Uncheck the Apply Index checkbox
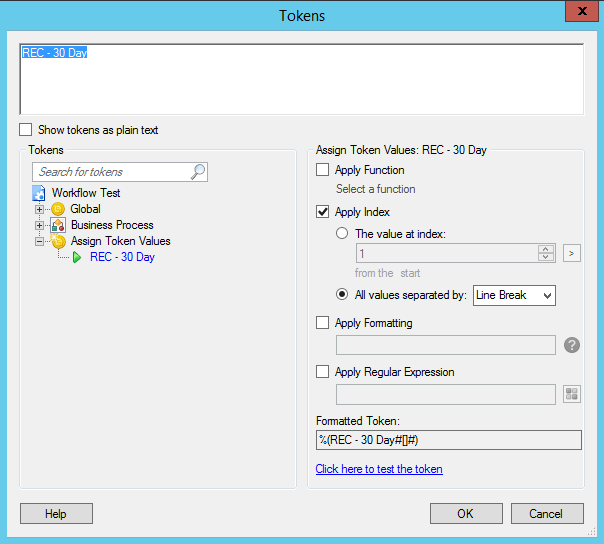 click(x=322, y=212)
